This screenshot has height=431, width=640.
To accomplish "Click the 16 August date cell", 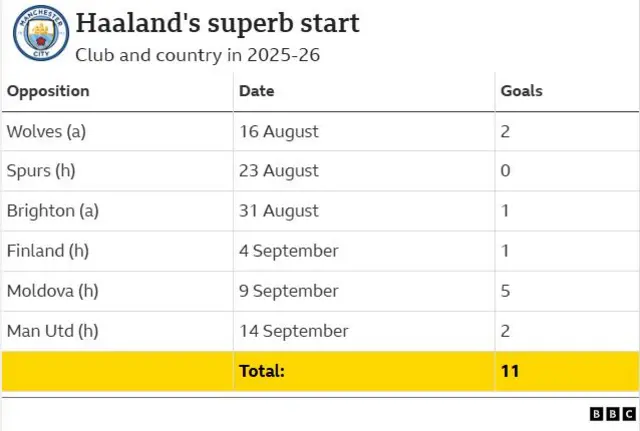I will coord(279,131).
